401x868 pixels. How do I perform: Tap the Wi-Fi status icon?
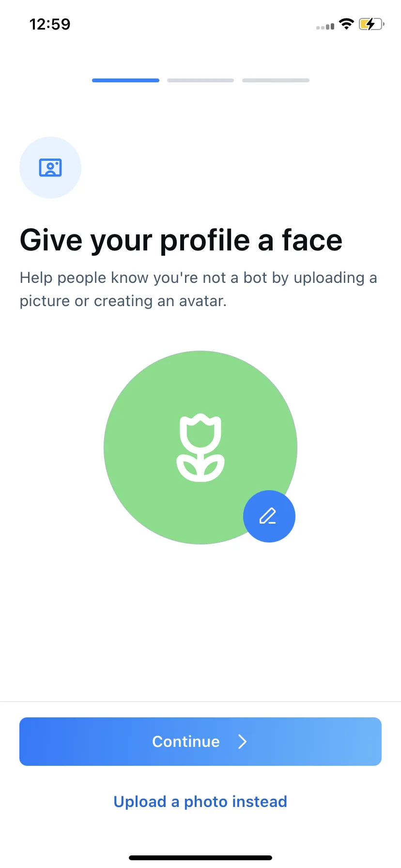point(347,24)
